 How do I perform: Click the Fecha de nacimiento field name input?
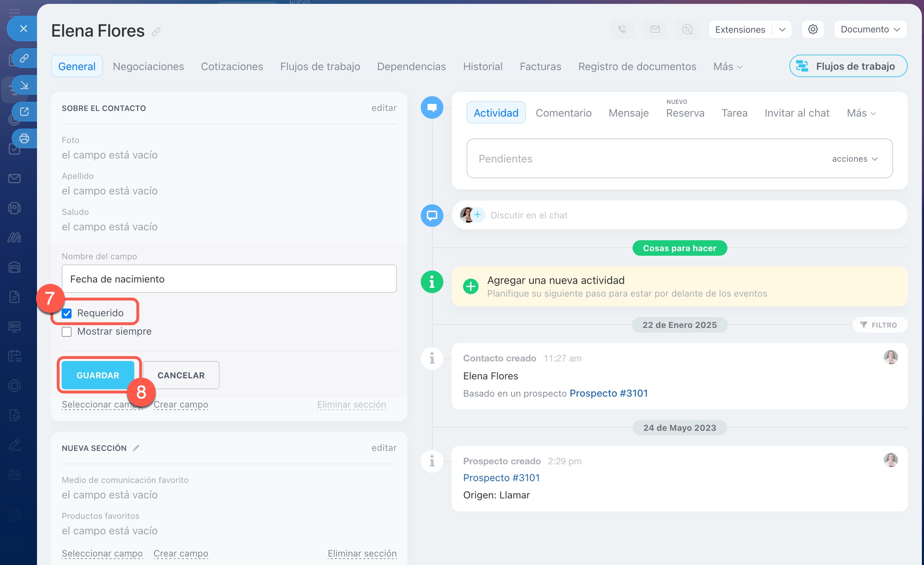coord(229,279)
